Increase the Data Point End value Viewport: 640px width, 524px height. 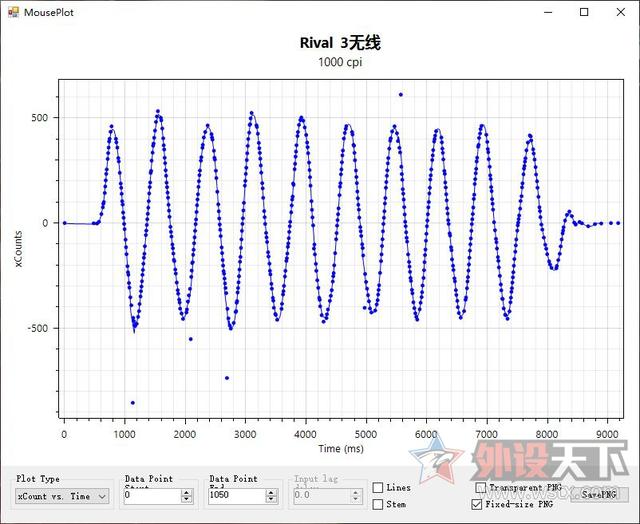pos(271,493)
